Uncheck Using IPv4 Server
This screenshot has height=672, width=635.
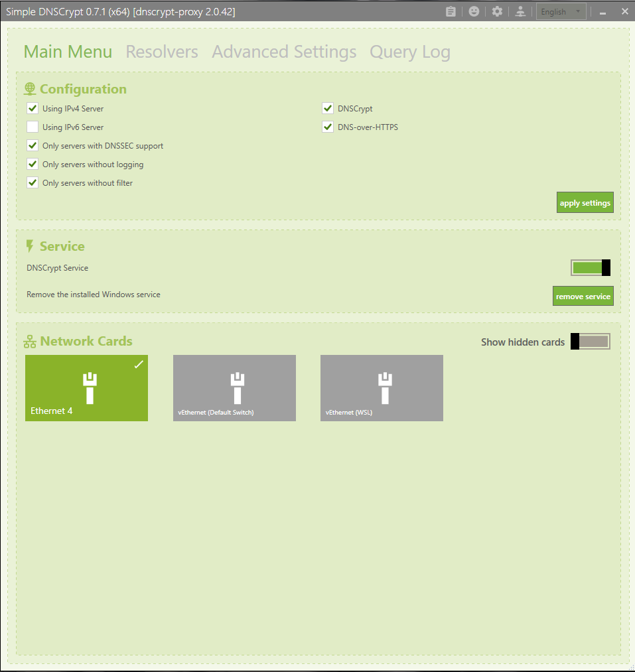point(33,108)
